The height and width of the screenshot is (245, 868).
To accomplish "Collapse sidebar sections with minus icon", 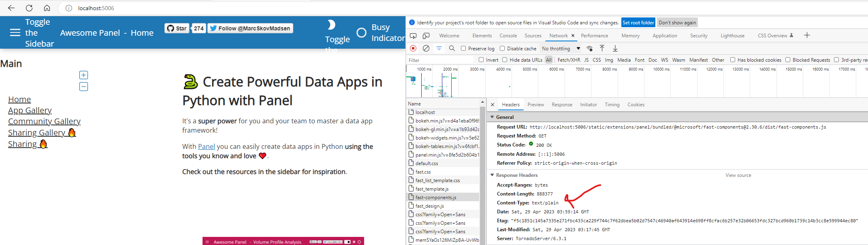I will pyautogui.click(x=83, y=86).
